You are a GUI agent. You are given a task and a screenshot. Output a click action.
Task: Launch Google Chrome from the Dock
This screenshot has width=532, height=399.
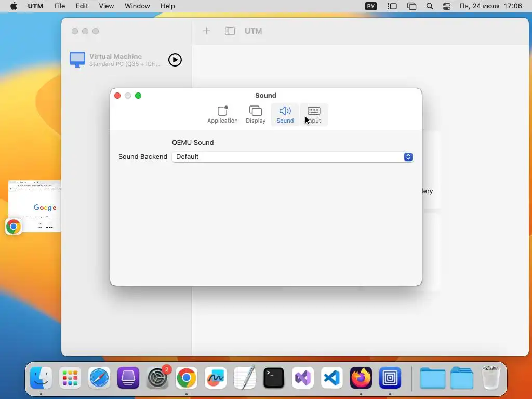click(x=187, y=378)
